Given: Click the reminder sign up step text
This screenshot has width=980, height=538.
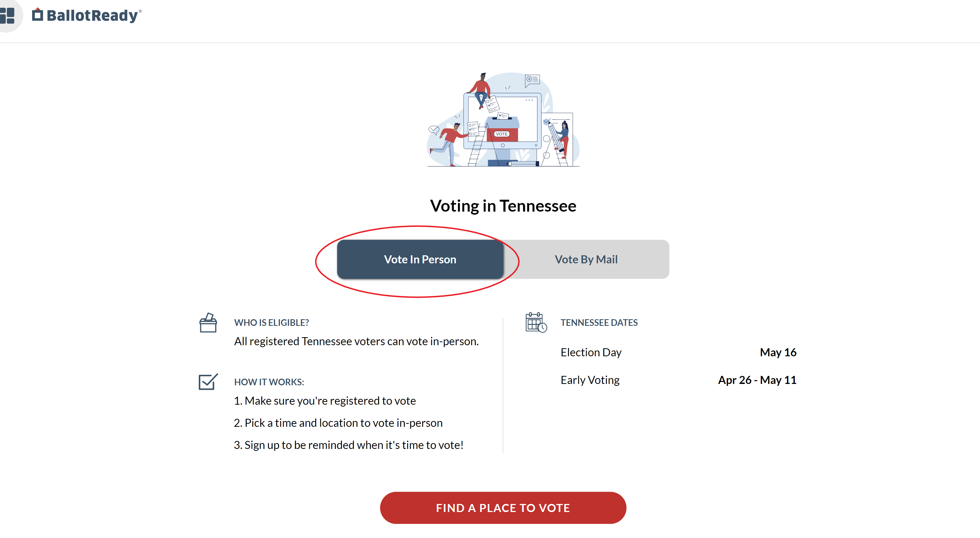Looking at the screenshot, I should click(x=349, y=445).
